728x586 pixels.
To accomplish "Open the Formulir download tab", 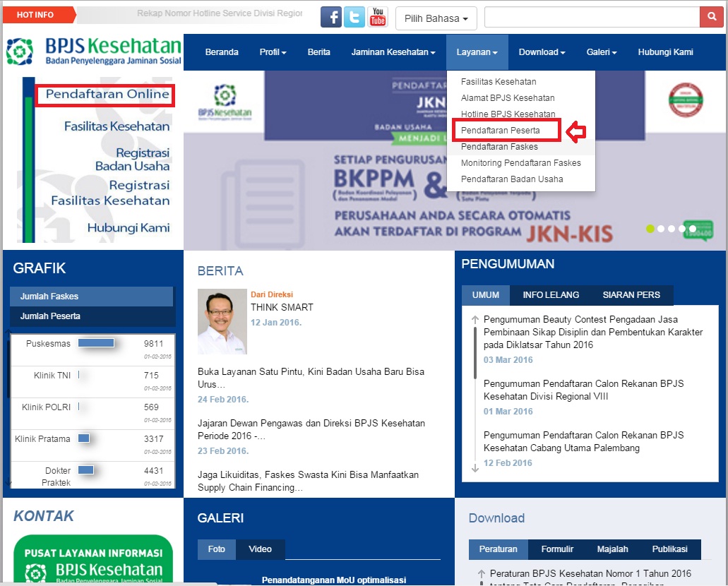I will tap(557, 549).
